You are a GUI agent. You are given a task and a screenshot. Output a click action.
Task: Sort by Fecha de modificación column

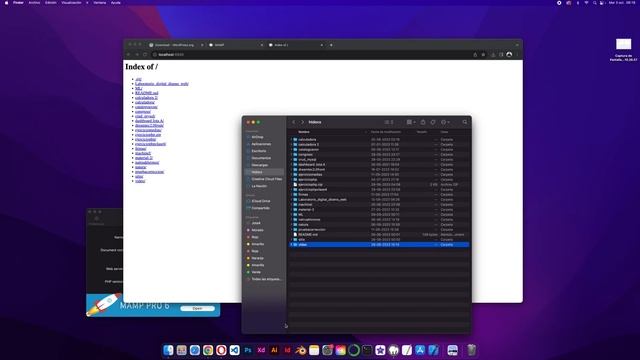click(x=386, y=132)
